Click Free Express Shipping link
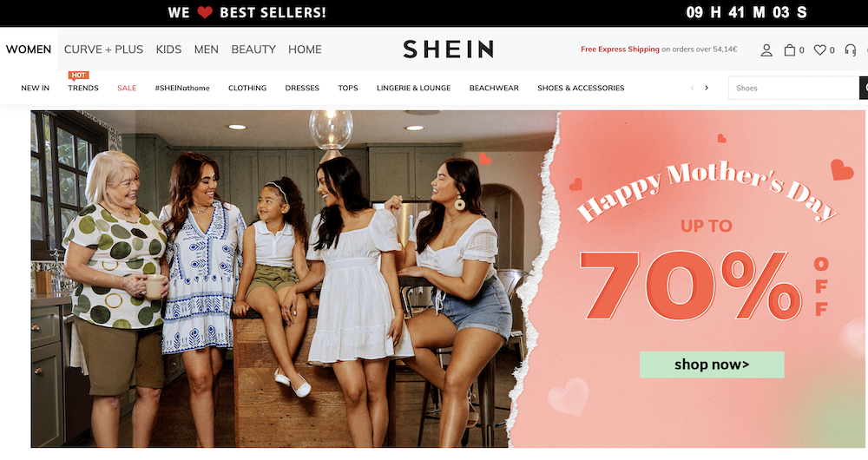The height and width of the screenshot is (460, 868). click(620, 49)
